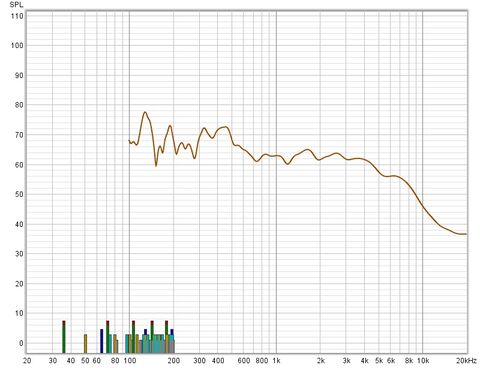480x368 pixels.
Task: Click the yellow bar near 50 Hz
Action: (x=85, y=344)
